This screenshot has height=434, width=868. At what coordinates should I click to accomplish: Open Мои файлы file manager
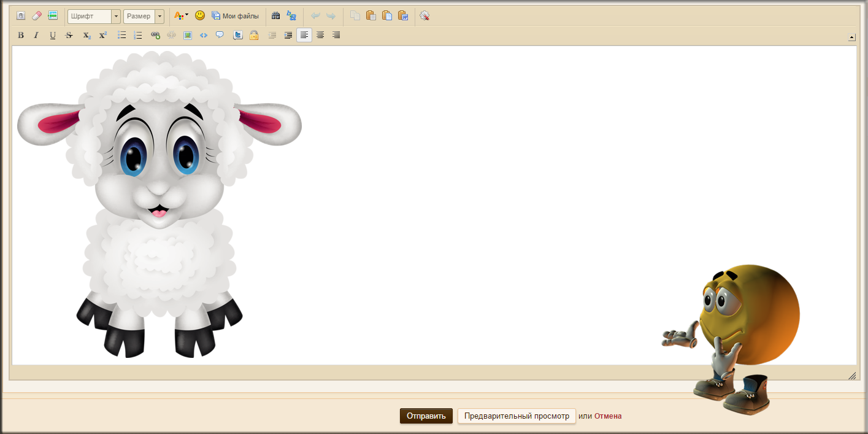235,16
